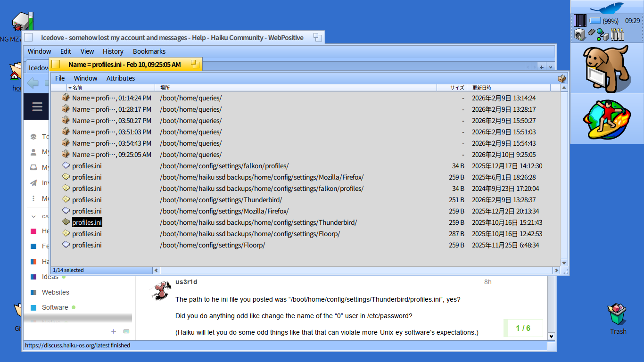
Task: Open the Bookmarks menu in WebPositive
Action: (x=149, y=51)
